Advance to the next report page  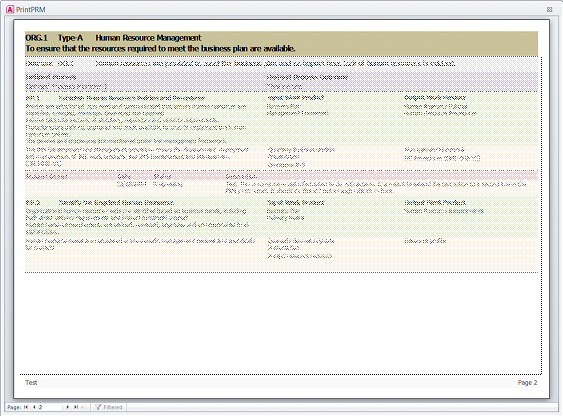(67, 407)
